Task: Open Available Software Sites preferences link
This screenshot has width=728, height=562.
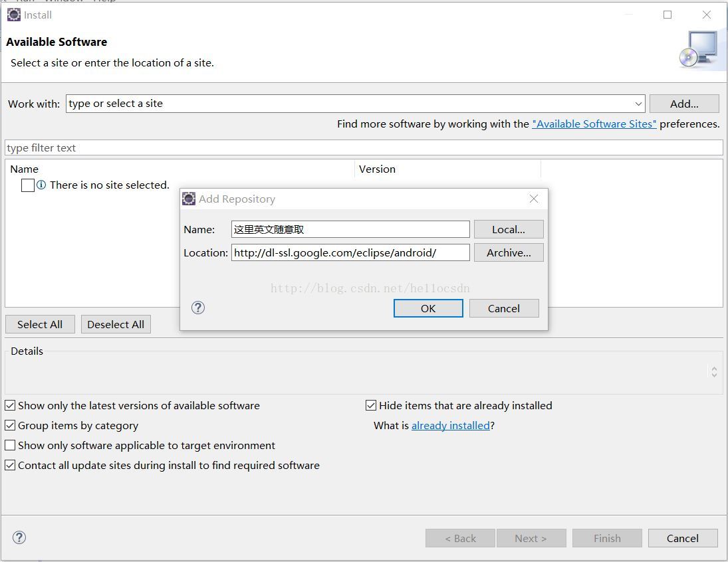Action: [594, 124]
